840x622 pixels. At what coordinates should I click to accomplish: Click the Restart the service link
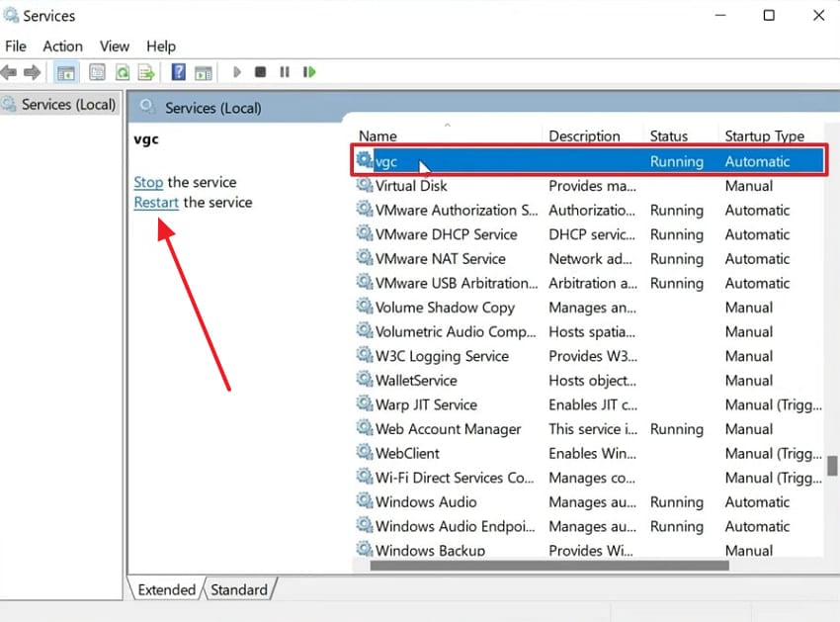(156, 203)
